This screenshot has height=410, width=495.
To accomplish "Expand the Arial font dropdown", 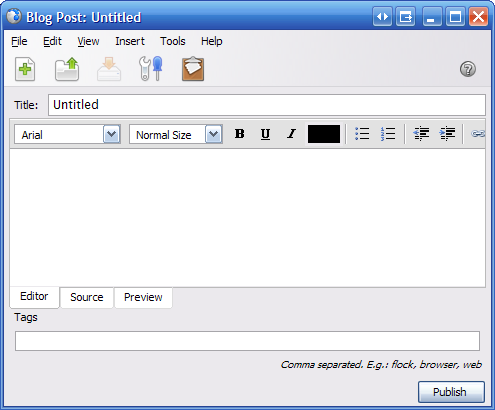I will (x=112, y=134).
